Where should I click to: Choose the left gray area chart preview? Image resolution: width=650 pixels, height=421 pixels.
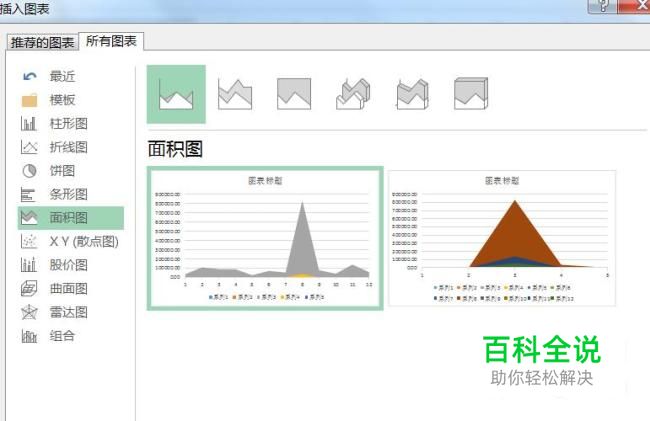(x=265, y=238)
